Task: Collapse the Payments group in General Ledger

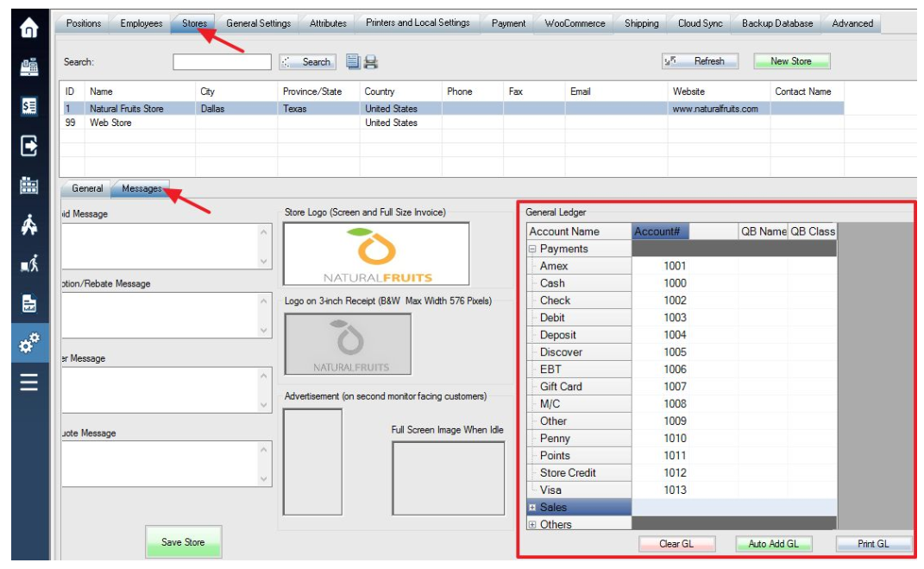Action: 532,250
